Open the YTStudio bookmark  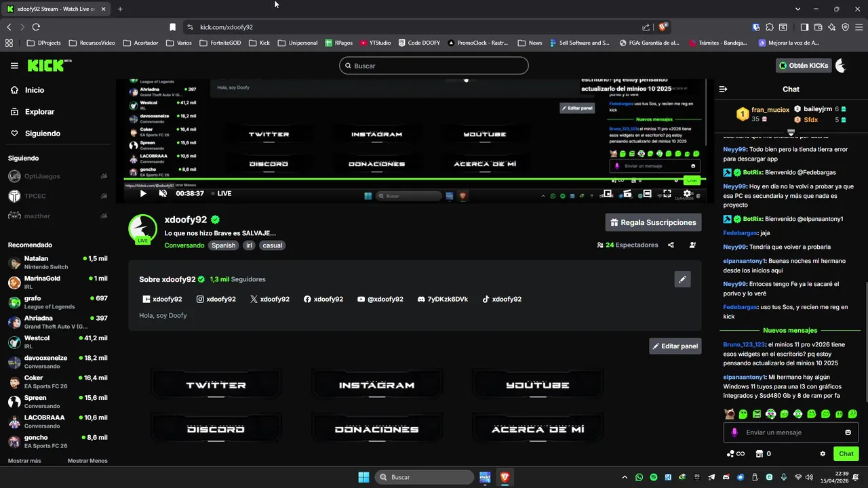375,43
